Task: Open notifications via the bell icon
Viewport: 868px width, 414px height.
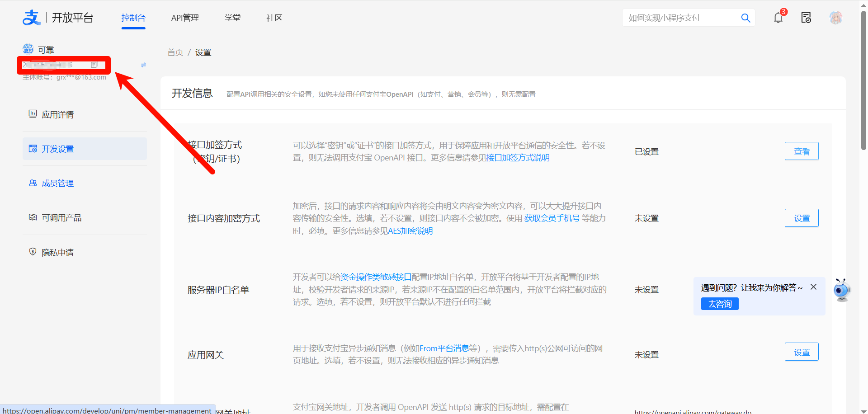Action: [x=778, y=18]
